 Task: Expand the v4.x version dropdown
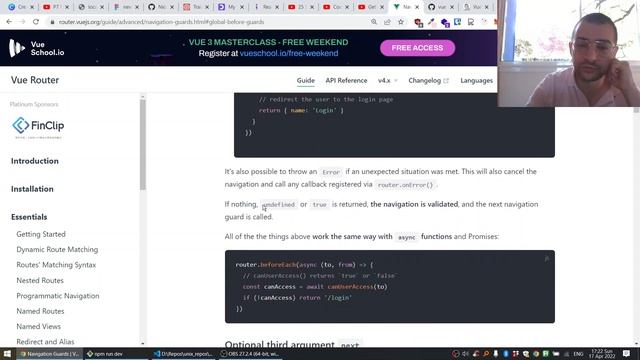coord(387,80)
